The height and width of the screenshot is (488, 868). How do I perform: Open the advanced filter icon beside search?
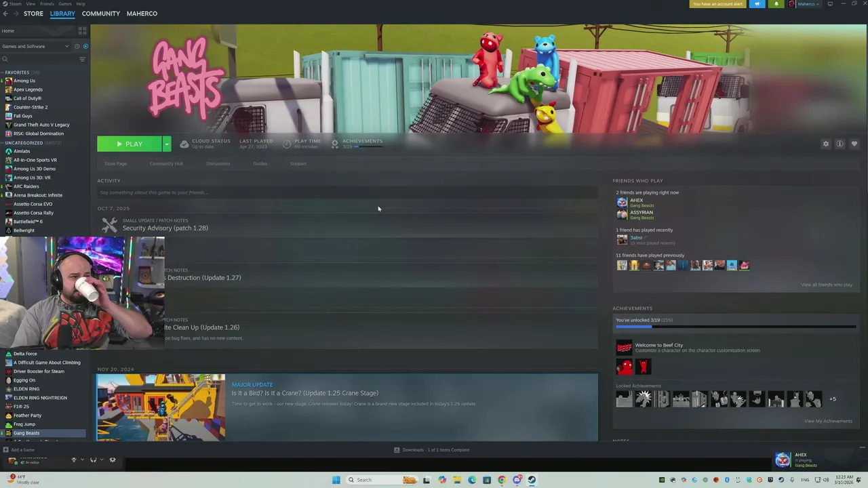(x=82, y=59)
